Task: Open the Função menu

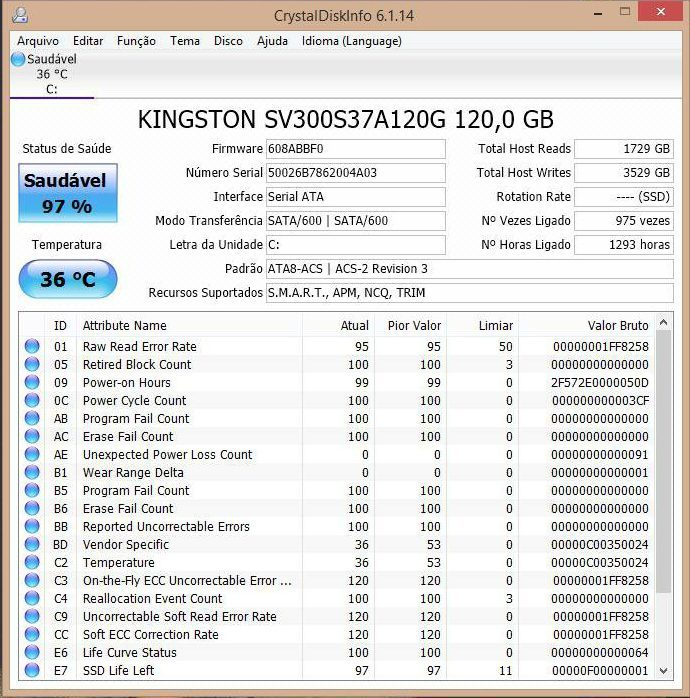Action: pyautogui.click(x=136, y=41)
